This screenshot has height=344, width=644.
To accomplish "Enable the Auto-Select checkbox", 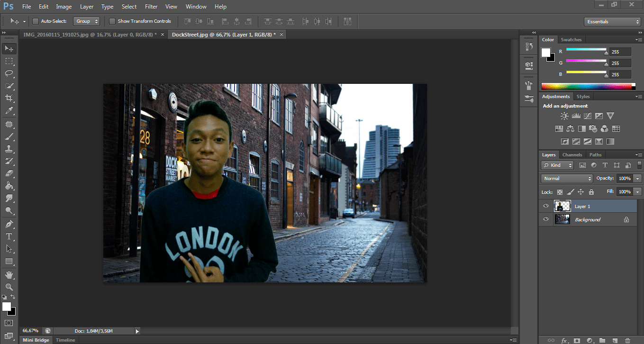I will click(36, 21).
